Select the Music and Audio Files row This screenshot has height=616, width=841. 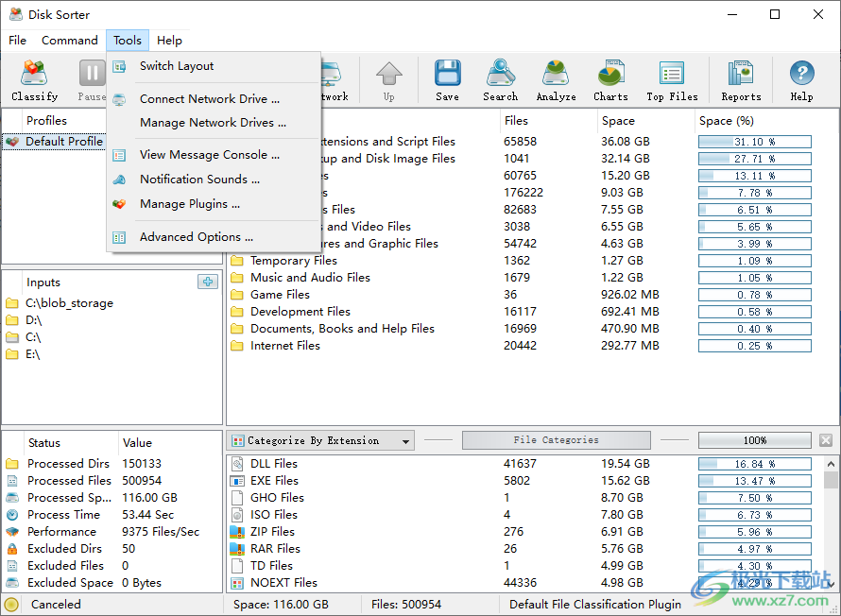[531, 278]
